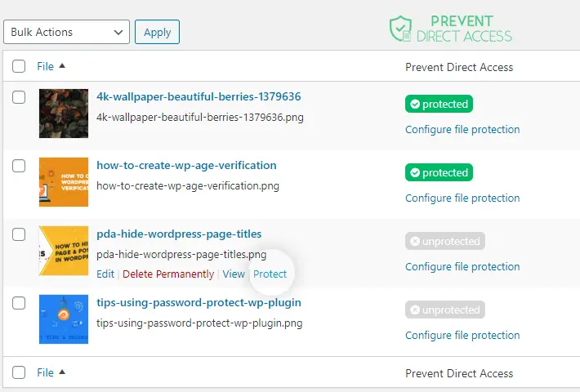Toggle the select-all checkbox in the top header

pos(19,67)
